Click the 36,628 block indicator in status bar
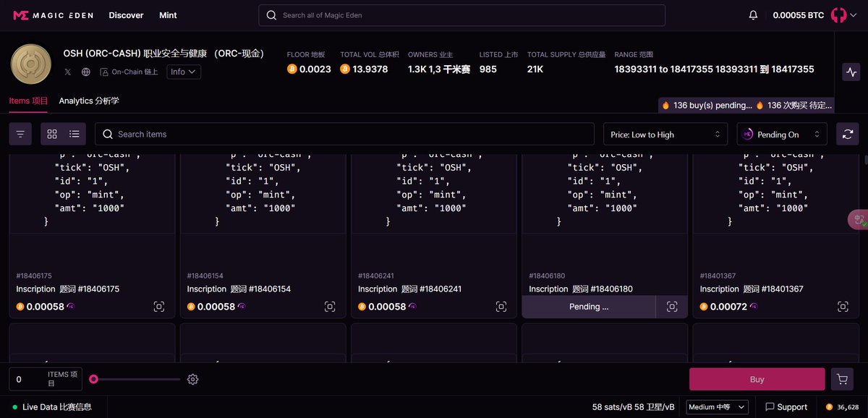Viewport: 868px width, 418px height. pyautogui.click(x=843, y=407)
